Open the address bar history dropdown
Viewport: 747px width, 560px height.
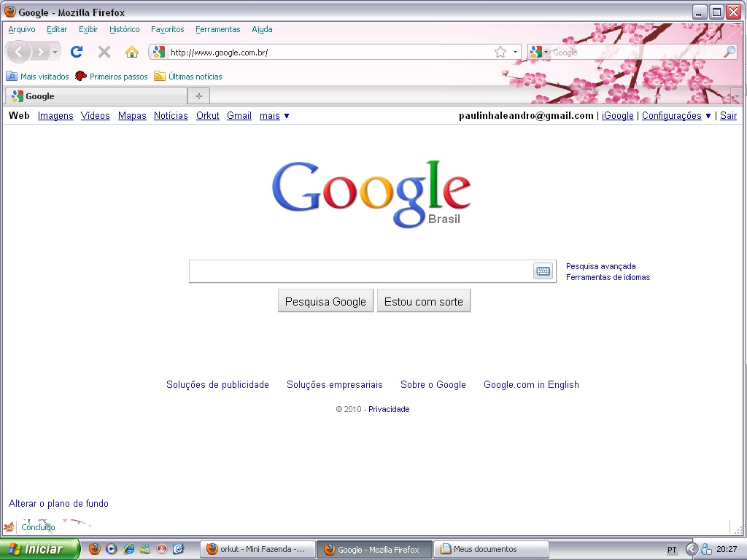click(515, 52)
